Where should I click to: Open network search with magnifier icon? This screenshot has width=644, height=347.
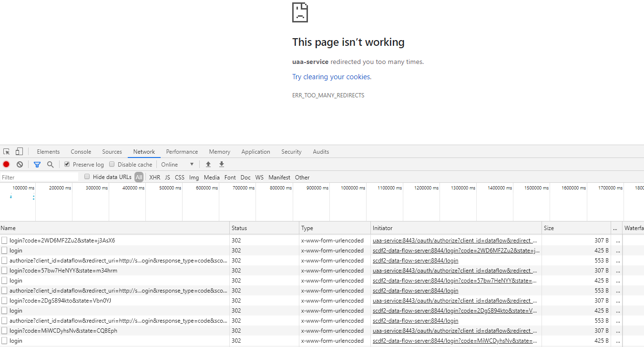click(x=51, y=164)
